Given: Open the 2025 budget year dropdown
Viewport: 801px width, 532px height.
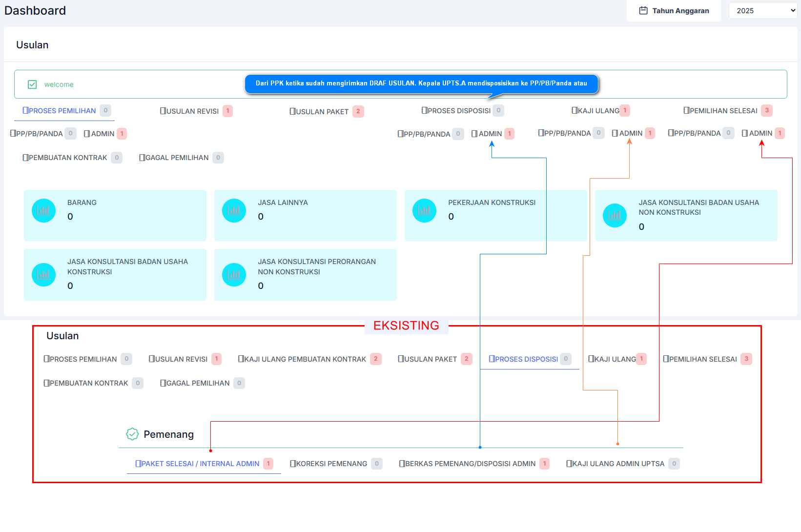Looking at the screenshot, I should tap(762, 11).
